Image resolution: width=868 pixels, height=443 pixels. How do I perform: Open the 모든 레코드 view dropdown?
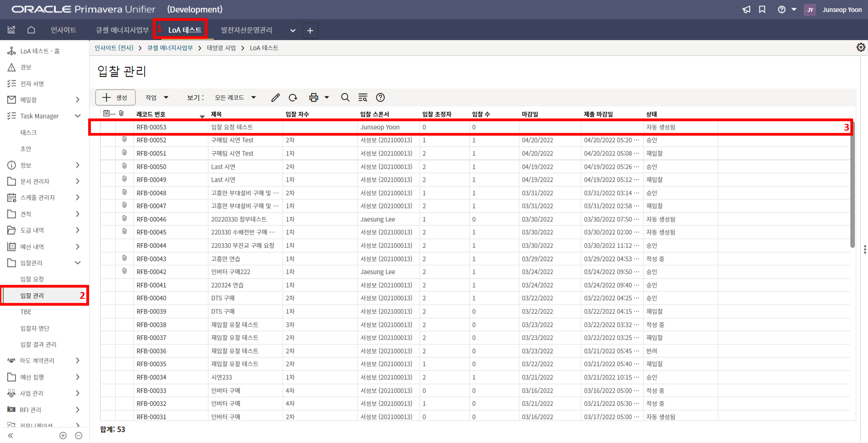point(235,98)
